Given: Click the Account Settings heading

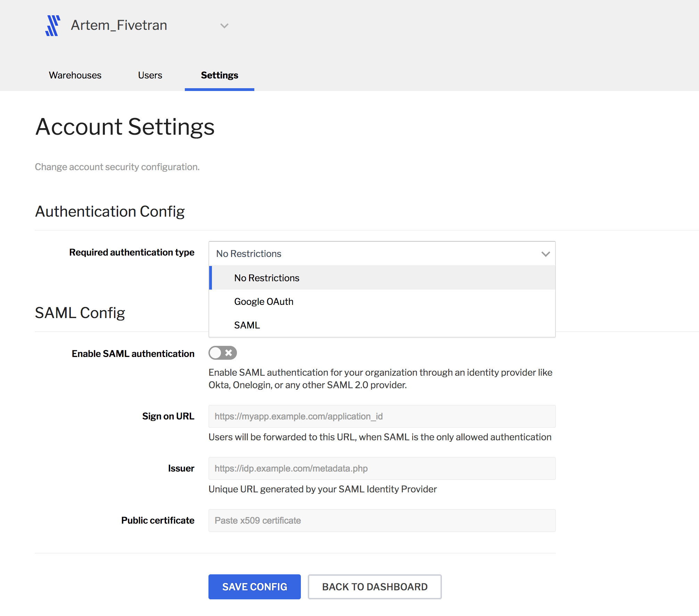Looking at the screenshot, I should click(125, 127).
